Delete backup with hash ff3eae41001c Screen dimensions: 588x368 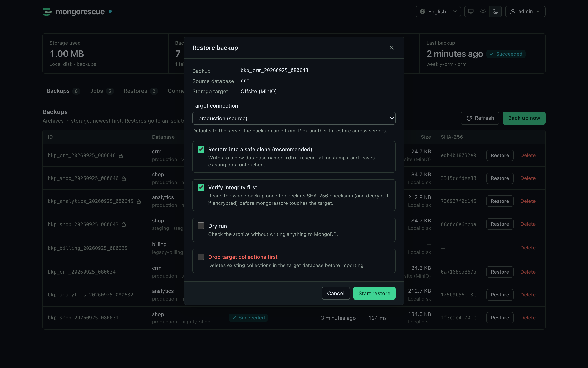pos(528,318)
